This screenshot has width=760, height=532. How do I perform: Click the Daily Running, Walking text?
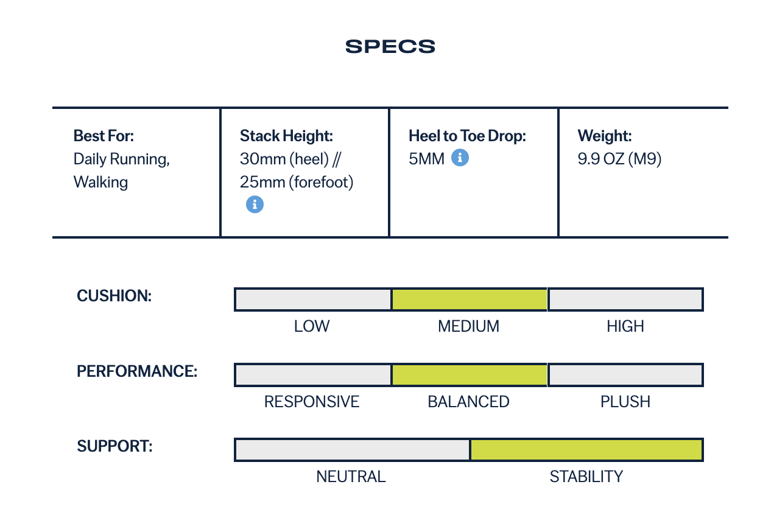tap(122, 170)
